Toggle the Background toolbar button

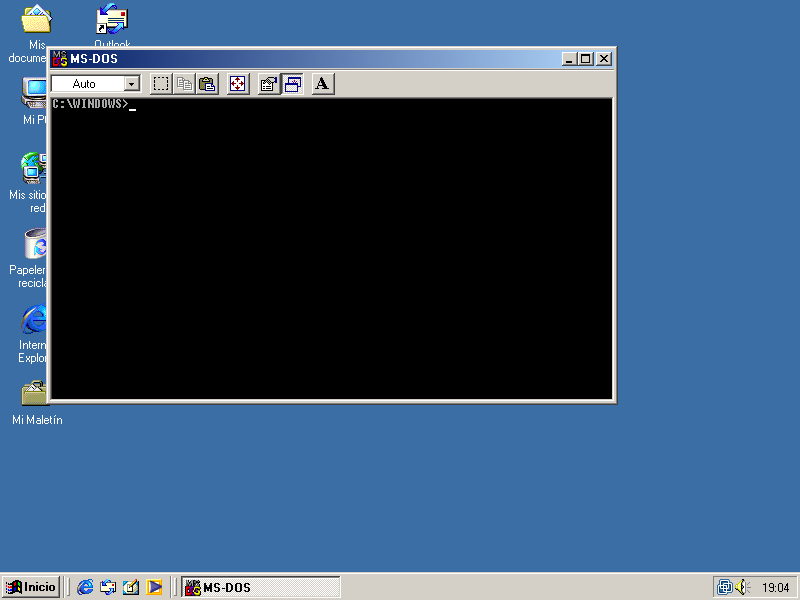292,84
